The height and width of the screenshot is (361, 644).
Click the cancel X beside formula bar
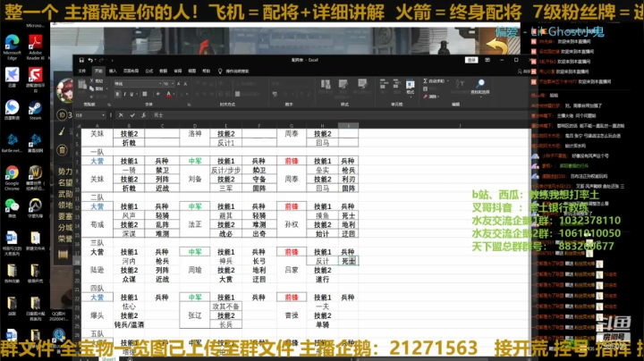click(121, 115)
